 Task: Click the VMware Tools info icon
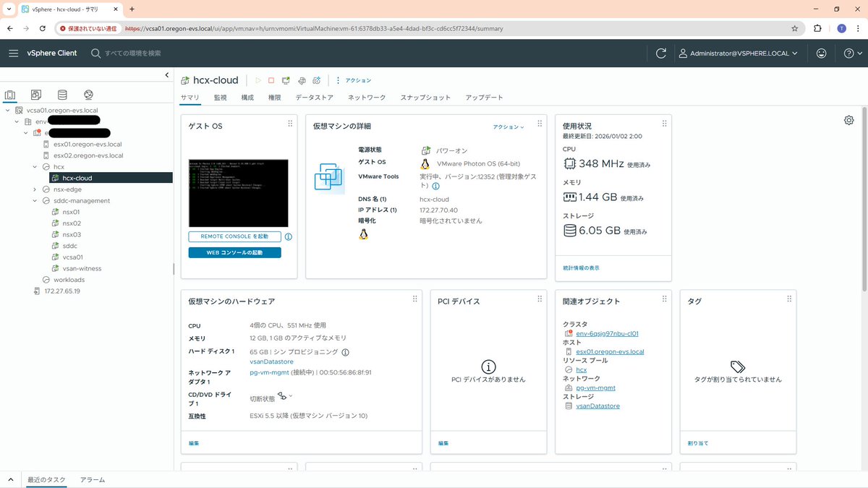point(435,187)
